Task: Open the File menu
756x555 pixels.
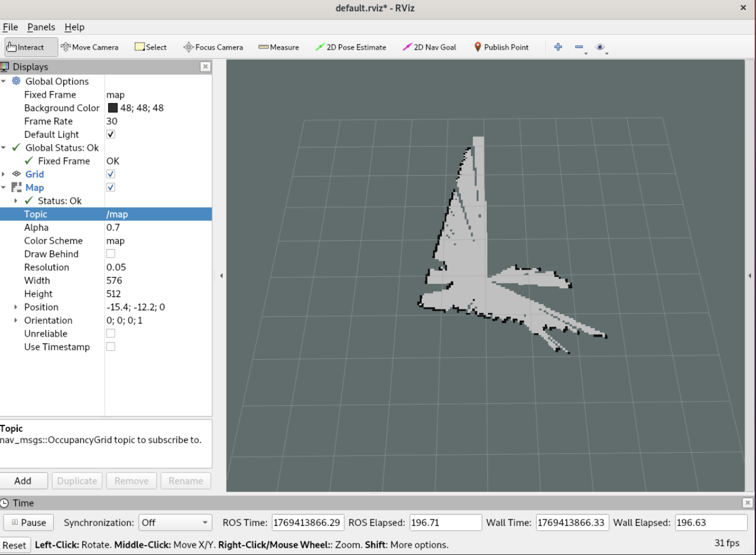Action: click(x=11, y=27)
